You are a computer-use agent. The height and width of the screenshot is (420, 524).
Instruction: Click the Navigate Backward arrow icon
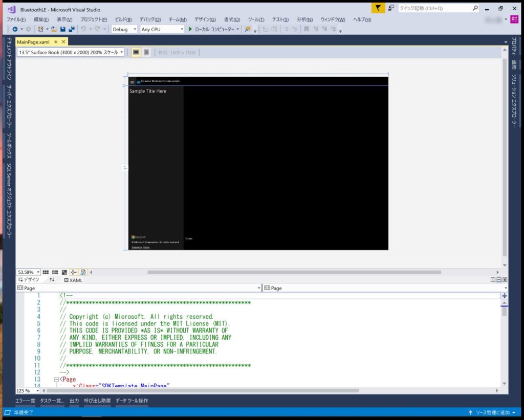[x=15, y=29]
